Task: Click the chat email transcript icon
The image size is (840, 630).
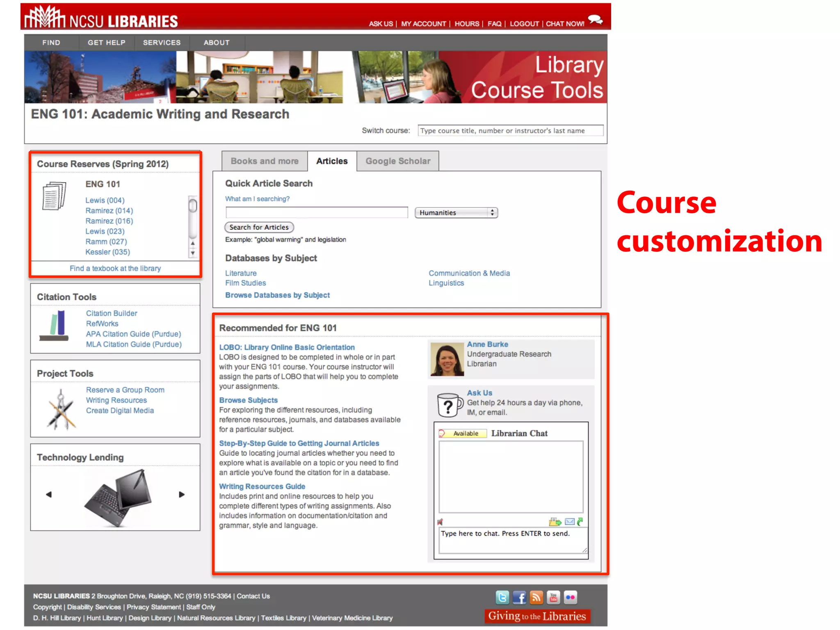Action: (570, 522)
